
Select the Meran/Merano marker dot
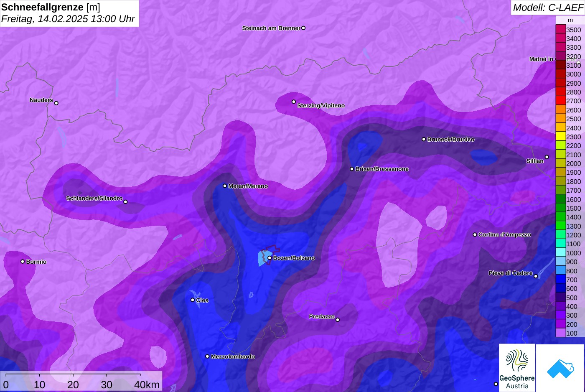coord(225,186)
